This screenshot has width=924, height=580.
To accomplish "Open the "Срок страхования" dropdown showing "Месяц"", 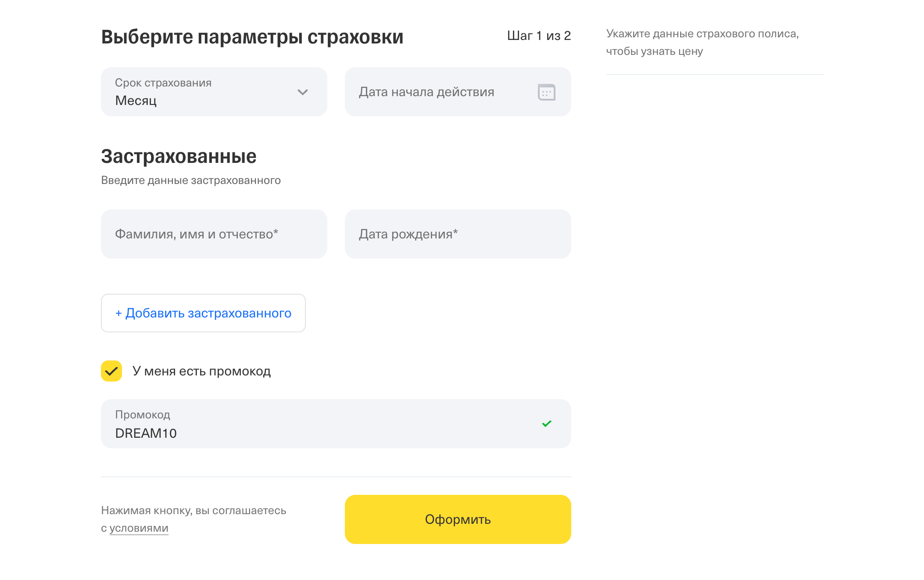I will (214, 92).
